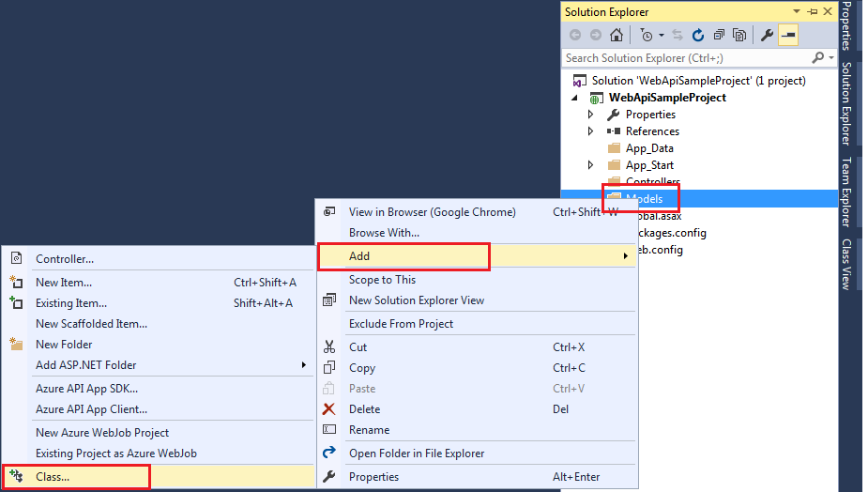The width and height of the screenshot is (868, 492).
Task: Open the Properties side tab
Action: coord(845,26)
